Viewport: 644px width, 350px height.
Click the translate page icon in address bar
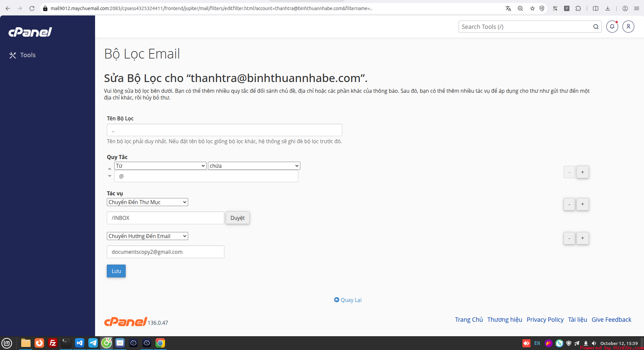508,8
